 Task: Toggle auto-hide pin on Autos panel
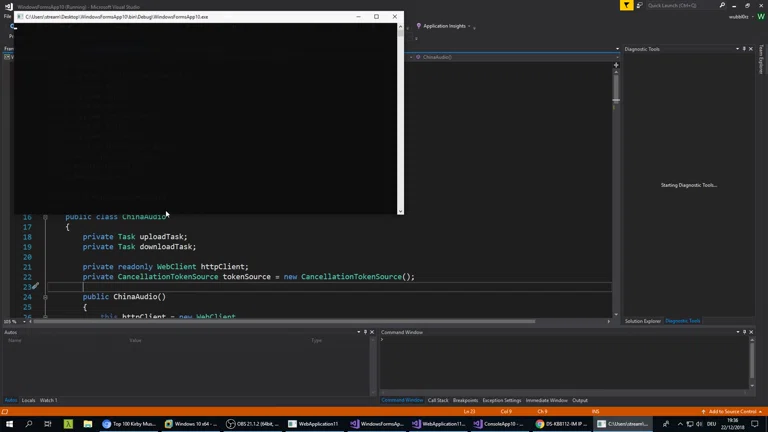point(365,332)
